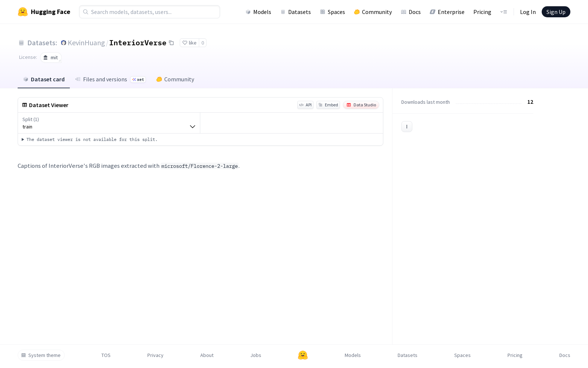Click the Sign Up button
Screen dimensions: 588x368
pos(556,12)
